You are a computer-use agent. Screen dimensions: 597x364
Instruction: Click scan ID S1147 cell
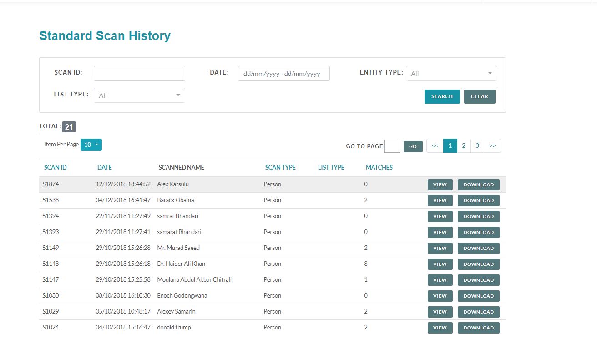click(51, 279)
